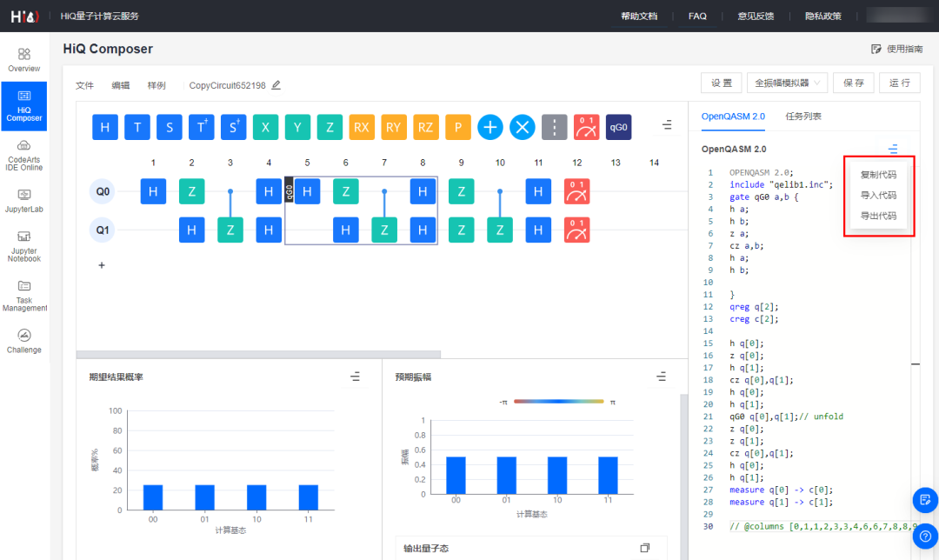Open the help question-mark floating button
The width and height of the screenshot is (939, 560).
tap(925, 537)
